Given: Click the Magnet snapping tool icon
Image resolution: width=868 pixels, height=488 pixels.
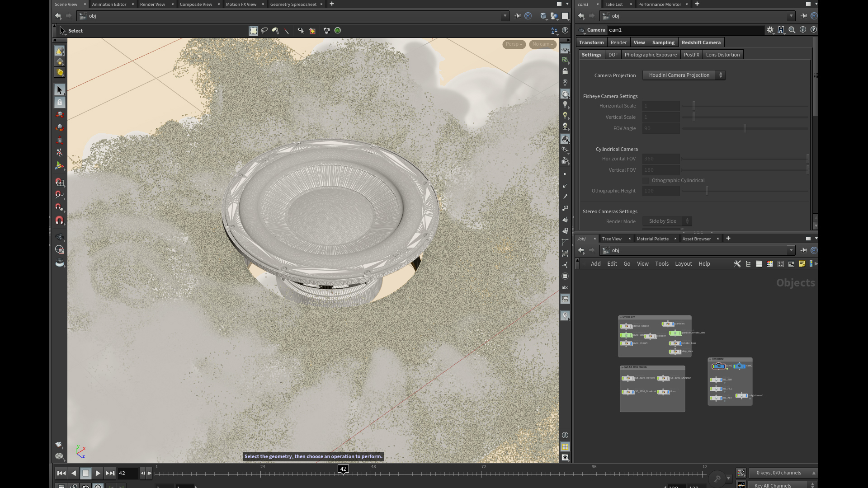Looking at the screenshot, I should [x=59, y=221].
